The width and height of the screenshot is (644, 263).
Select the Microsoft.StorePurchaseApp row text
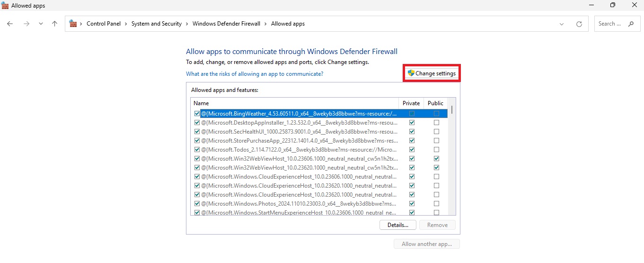(x=299, y=141)
